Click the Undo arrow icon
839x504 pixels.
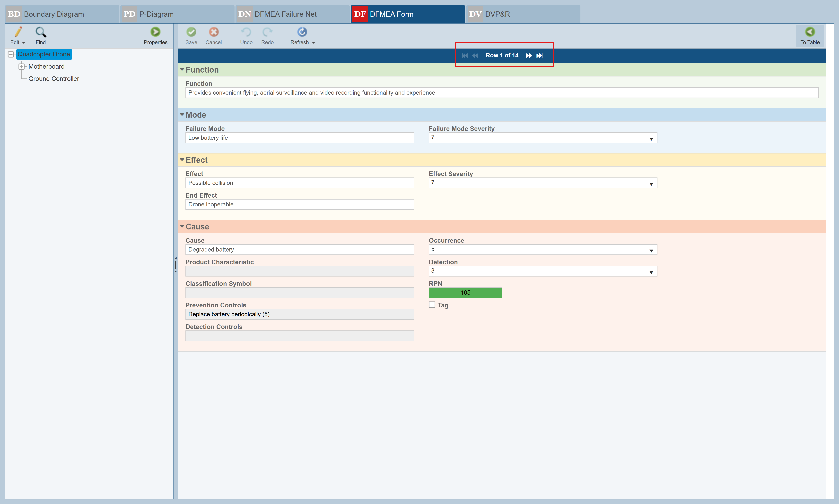click(x=246, y=32)
